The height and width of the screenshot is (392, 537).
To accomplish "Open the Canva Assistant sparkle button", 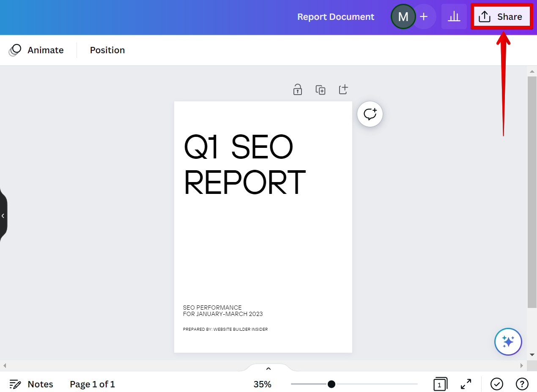I will pos(508,341).
